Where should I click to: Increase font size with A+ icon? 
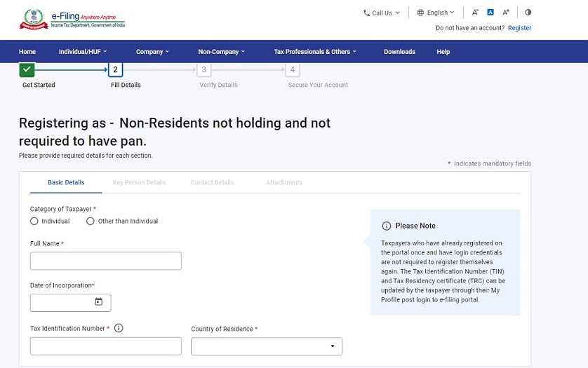(506, 13)
